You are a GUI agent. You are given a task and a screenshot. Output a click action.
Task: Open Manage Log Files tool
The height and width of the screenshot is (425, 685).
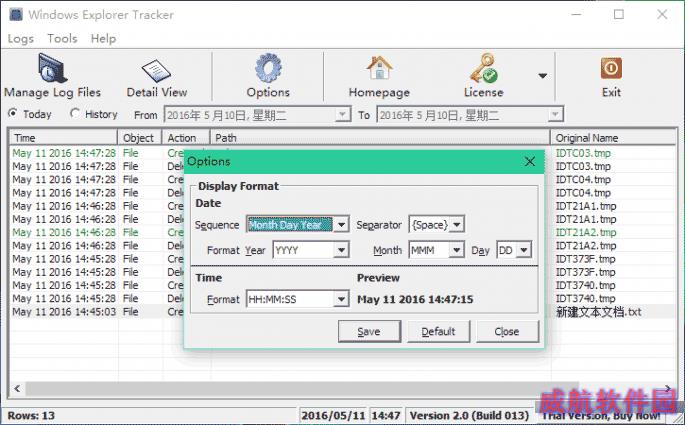click(52, 76)
